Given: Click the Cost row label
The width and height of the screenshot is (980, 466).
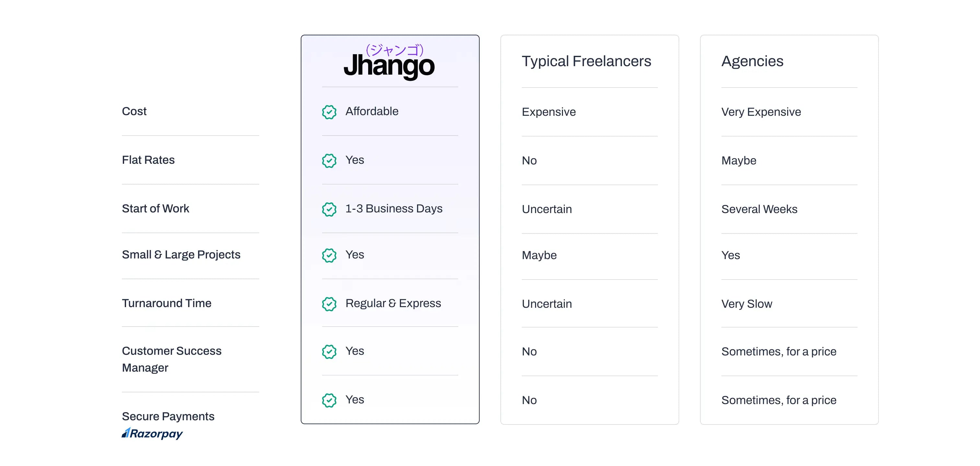Looking at the screenshot, I should click(134, 111).
